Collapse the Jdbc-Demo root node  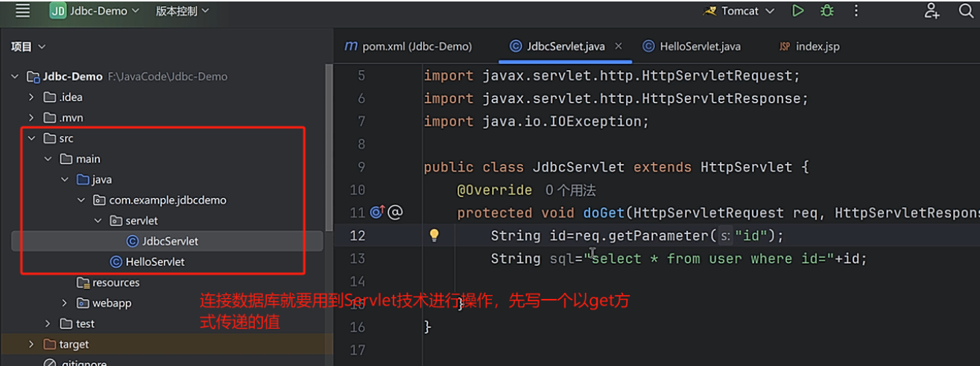pos(15,76)
